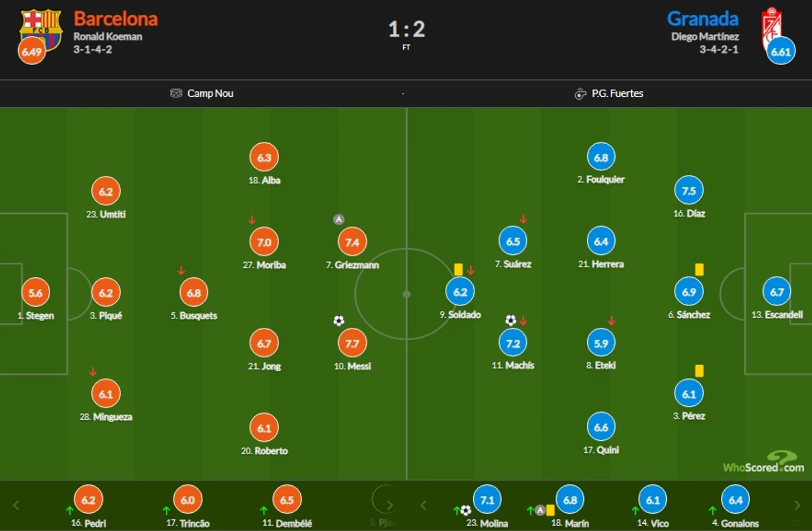The image size is (812, 531).
Task: Select substitute Pedri's 6.2 rating
Action: [x=88, y=500]
